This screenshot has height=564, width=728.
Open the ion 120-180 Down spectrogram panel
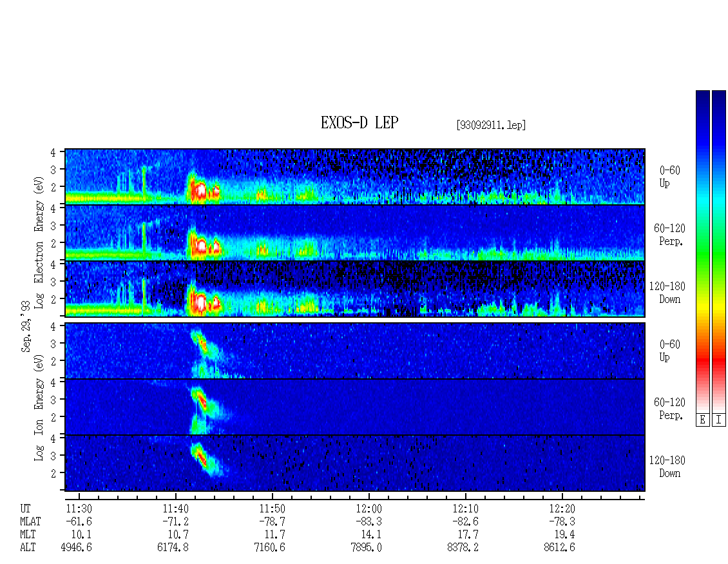coord(355,463)
